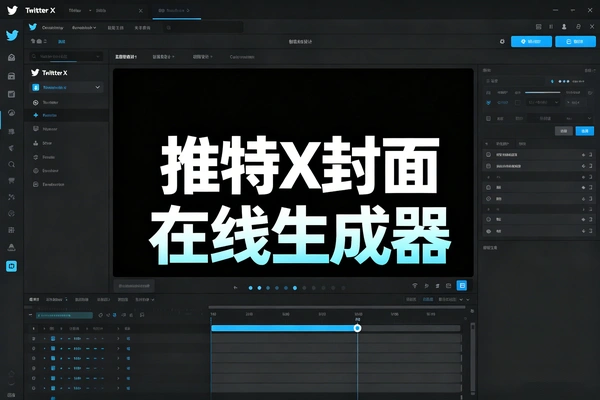Open the gauge dashboard icon in left sidebar

[x=11, y=113]
